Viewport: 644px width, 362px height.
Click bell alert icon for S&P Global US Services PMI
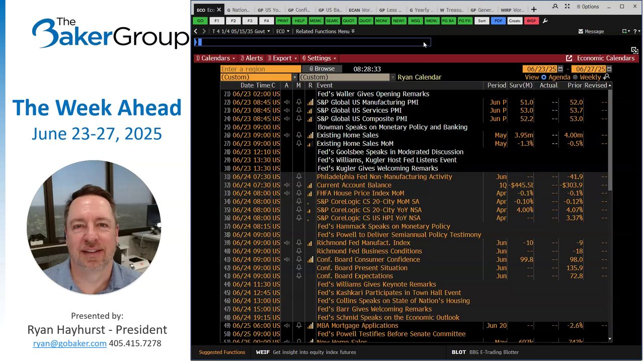(x=298, y=111)
